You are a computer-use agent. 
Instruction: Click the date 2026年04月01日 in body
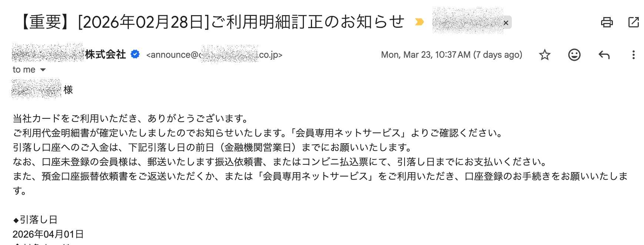(48, 234)
